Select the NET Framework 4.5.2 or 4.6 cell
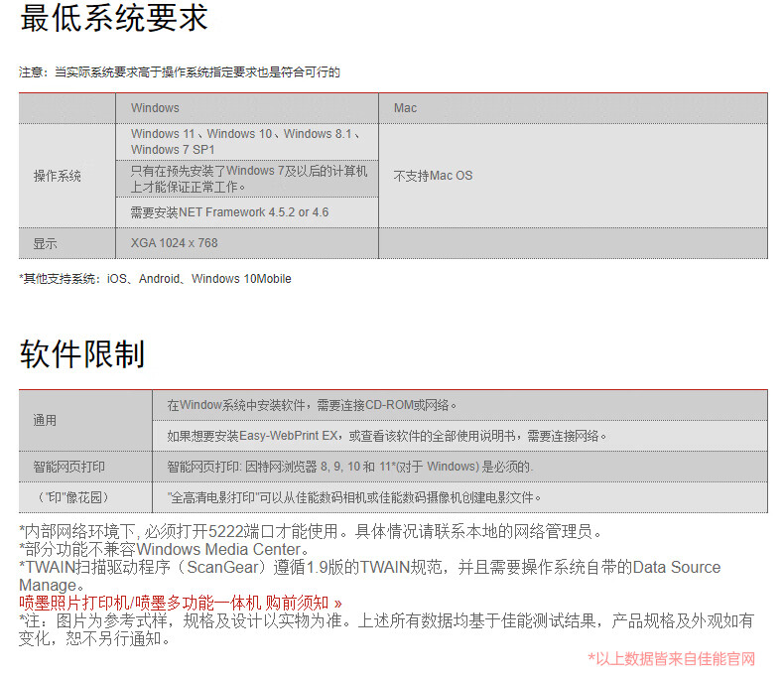Viewport: 784px width, 679px height. (247, 212)
